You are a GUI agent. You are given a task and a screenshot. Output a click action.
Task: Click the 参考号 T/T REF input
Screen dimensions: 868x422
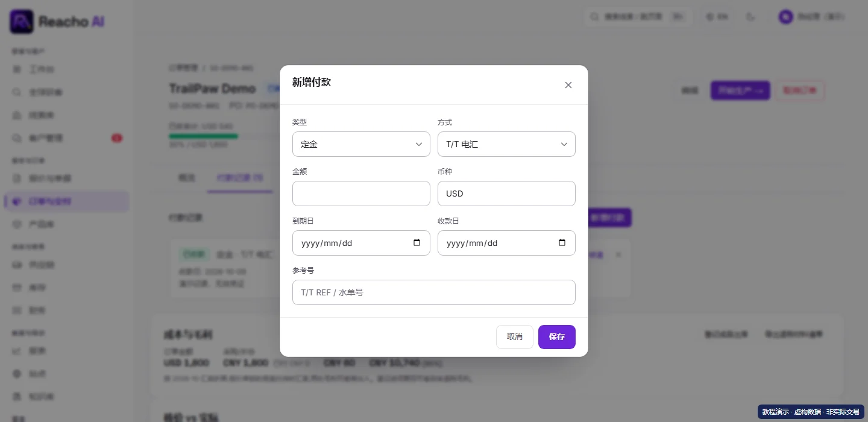click(x=434, y=292)
